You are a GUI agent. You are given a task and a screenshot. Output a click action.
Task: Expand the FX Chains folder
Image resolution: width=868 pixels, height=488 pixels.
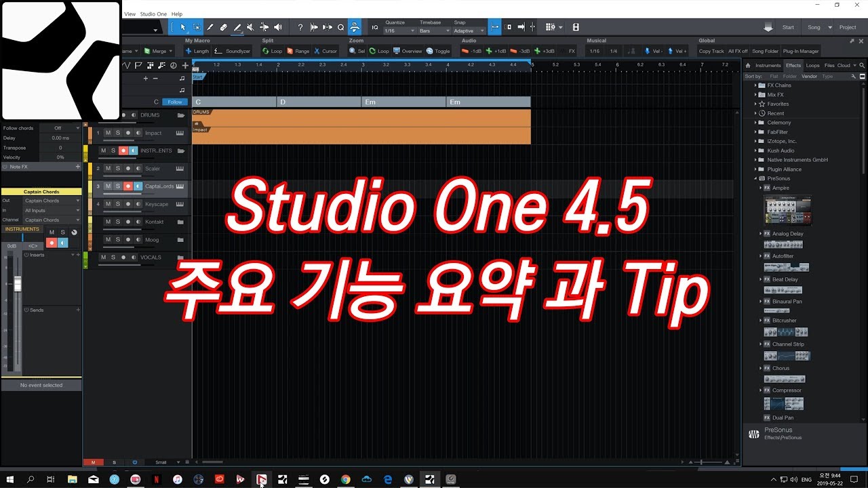point(755,85)
